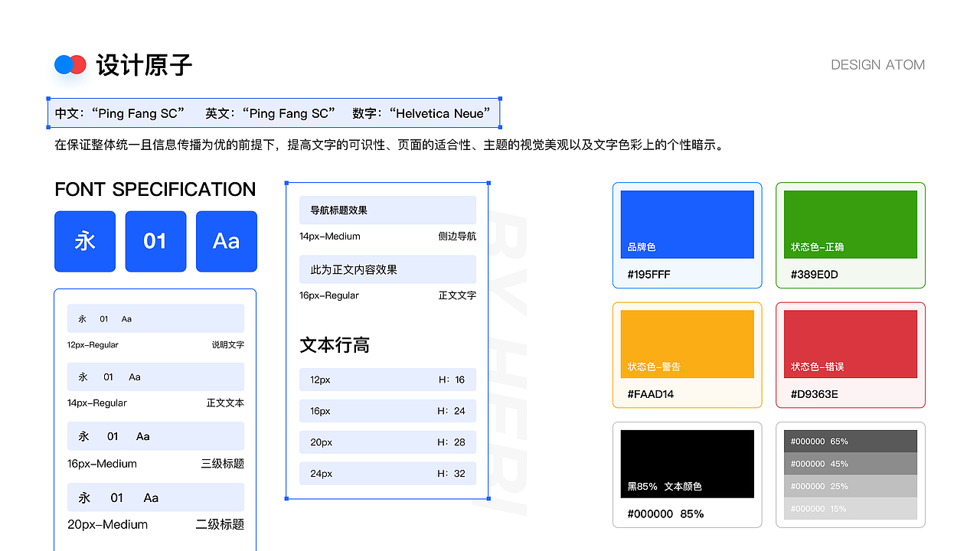Click the 正文文本 label
Viewport: 980px width, 551px height.
tap(225, 403)
